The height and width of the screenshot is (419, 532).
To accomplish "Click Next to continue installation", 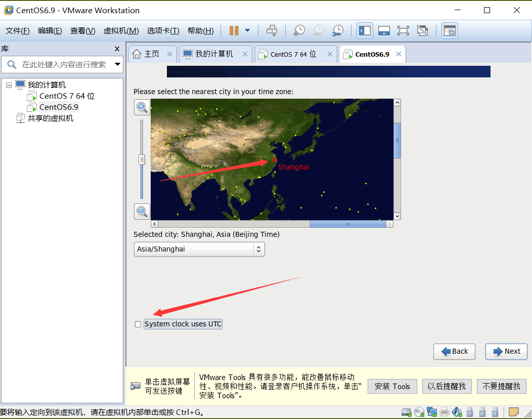I will [x=506, y=351].
